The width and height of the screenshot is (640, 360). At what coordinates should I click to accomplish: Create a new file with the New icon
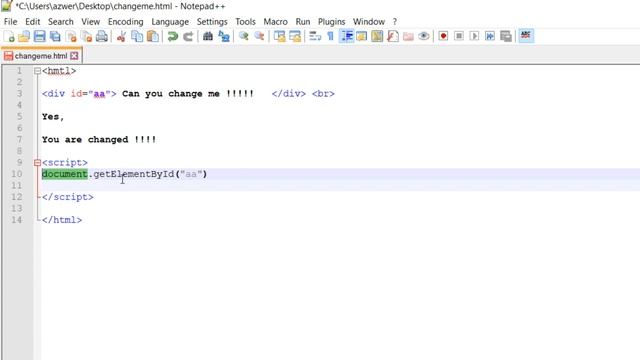[9, 36]
